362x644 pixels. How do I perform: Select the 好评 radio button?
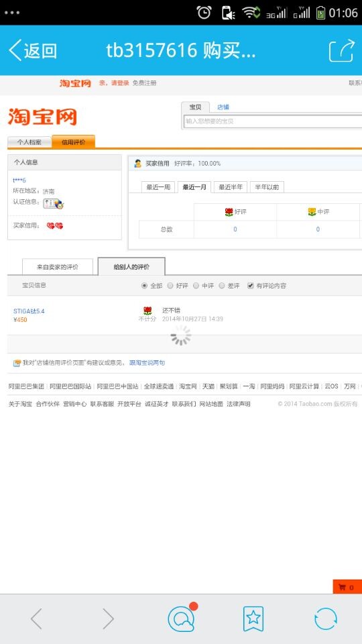point(170,286)
